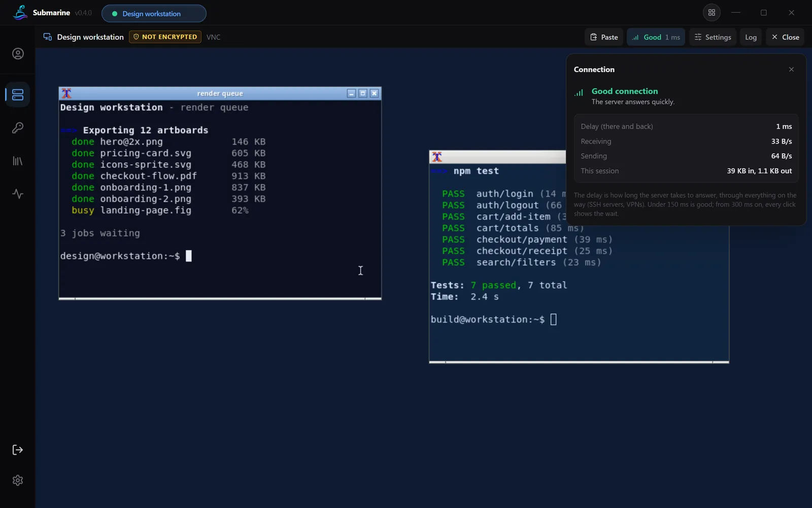Maximize the Submarine window

click(763, 13)
